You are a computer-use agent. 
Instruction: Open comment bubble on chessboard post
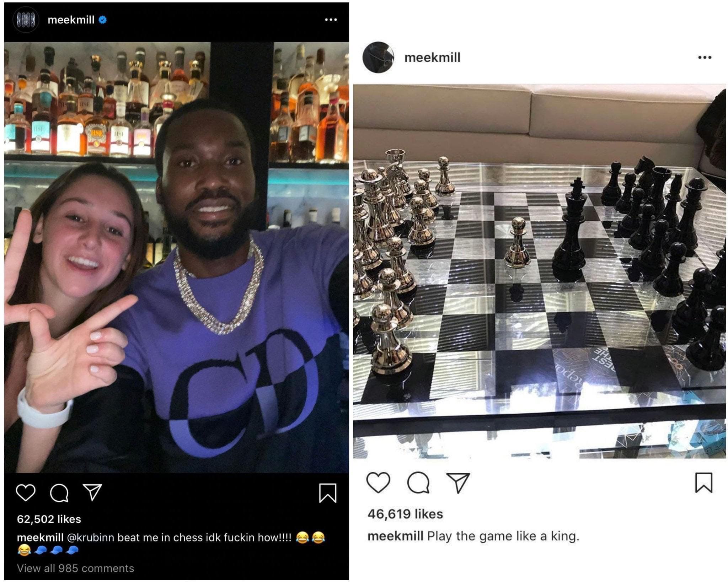click(x=418, y=483)
